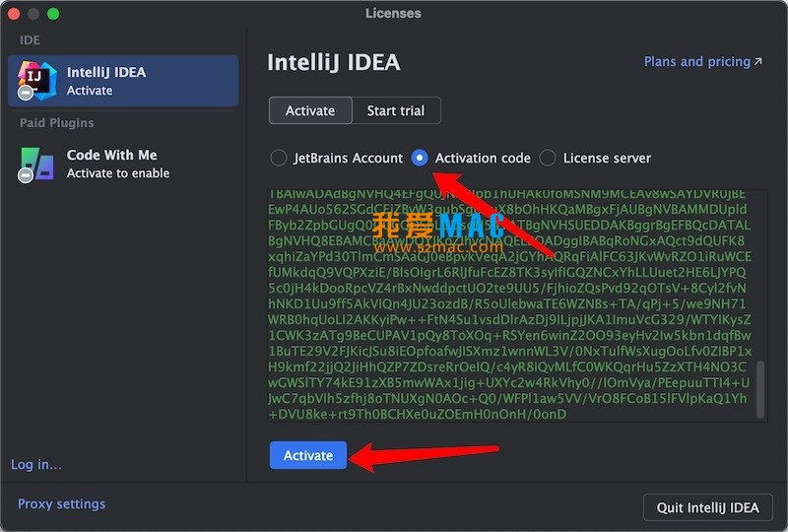Select Code With Me 'Activate to enable' entry
This screenshot has height=532, width=788.
tap(123, 164)
